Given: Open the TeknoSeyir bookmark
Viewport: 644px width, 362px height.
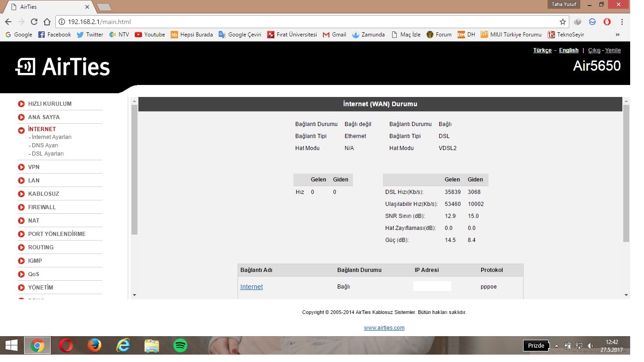Looking at the screenshot, I should click(566, 35).
